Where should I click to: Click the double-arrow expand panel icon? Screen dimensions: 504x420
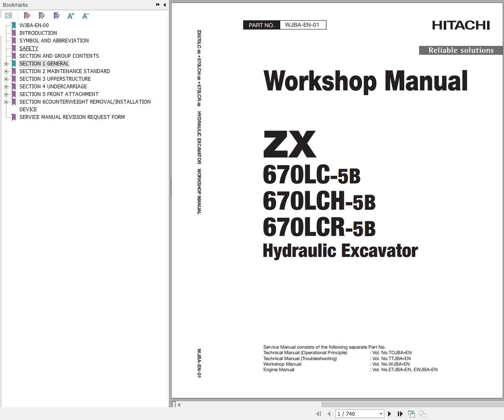[x=158, y=5]
